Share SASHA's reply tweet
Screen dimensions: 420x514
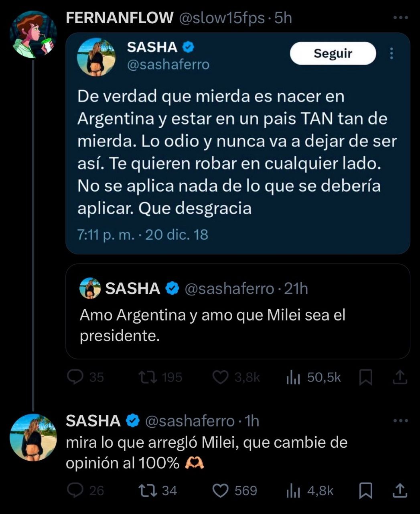[x=400, y=491]
